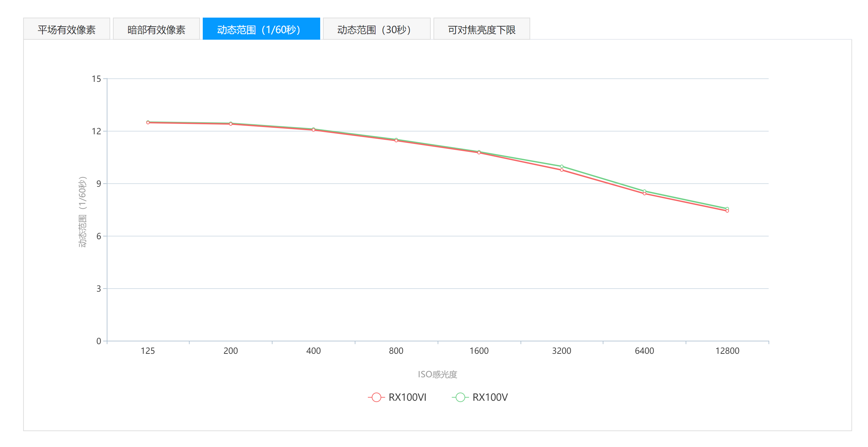Toggle RX100V series via green legend icon
868x447 pixels.
pyautogui.click(x=460, y=397)
